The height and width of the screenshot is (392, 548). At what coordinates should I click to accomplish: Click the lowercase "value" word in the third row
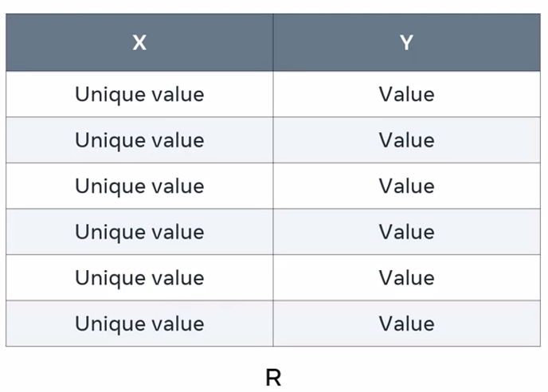pos(178,186)
